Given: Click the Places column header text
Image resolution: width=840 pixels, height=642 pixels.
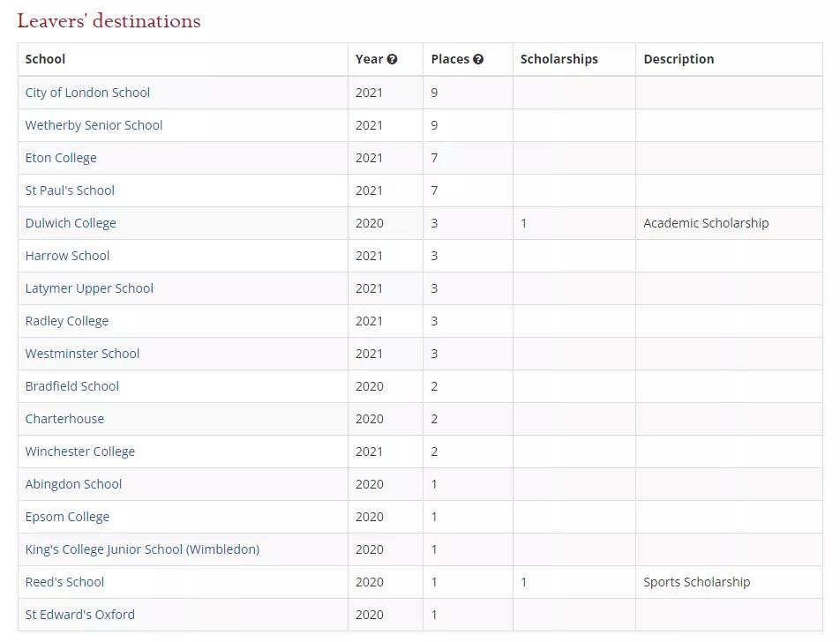Looking at the screenshot, I should point(450,59).
